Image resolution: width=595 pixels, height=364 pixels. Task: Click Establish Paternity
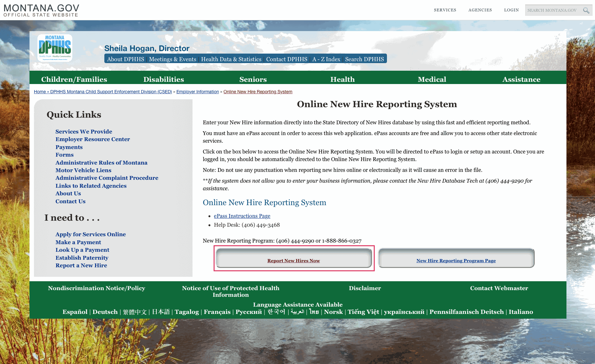point(82,258)
